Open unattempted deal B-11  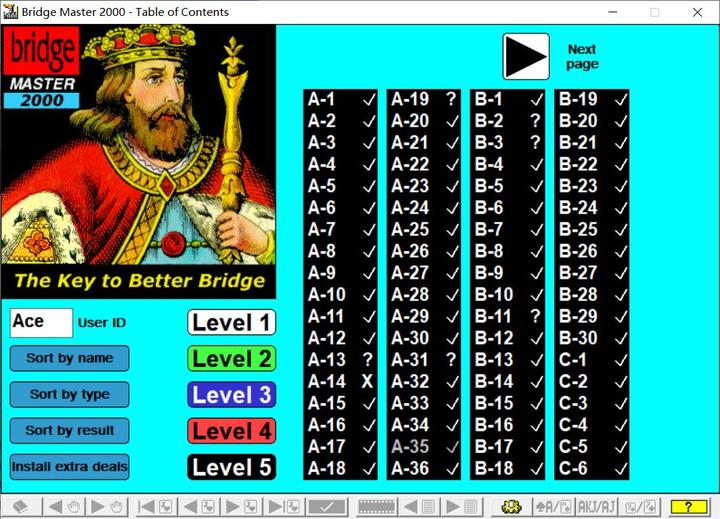coord(507,316)
